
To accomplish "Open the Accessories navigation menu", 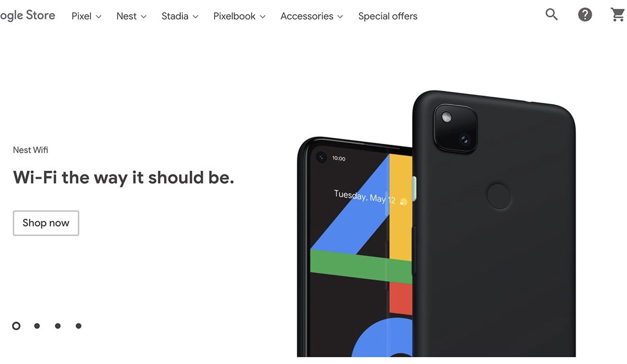I will (312, 16).
